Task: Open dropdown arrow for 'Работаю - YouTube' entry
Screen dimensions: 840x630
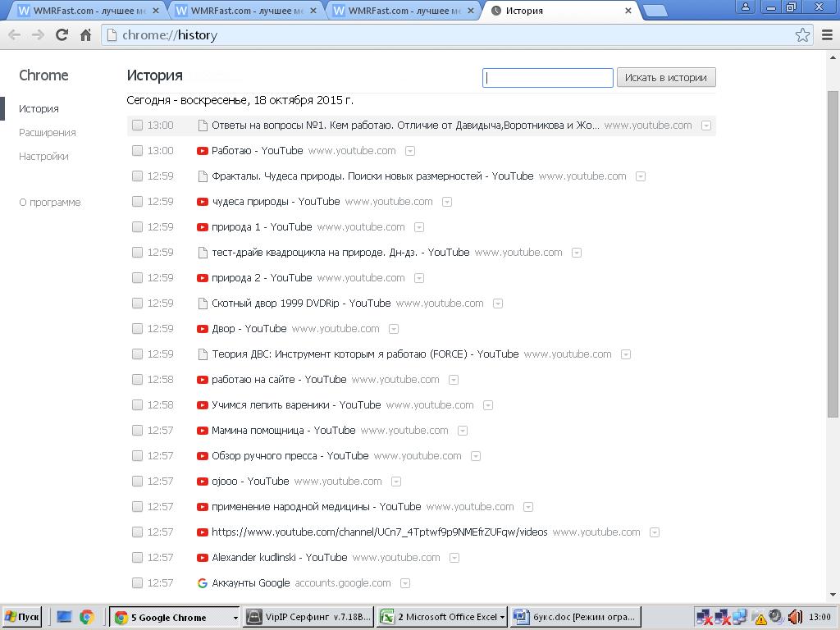Action: tap(410, 151)
